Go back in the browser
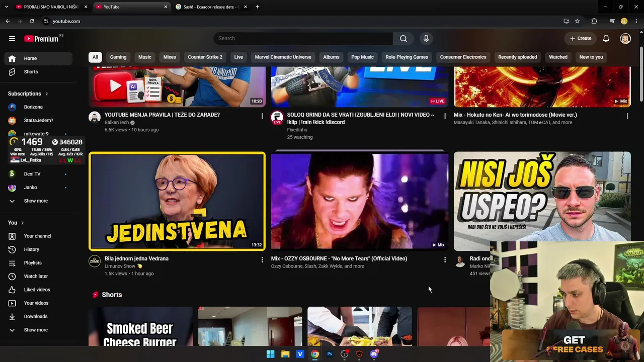 tap(8, 21)
